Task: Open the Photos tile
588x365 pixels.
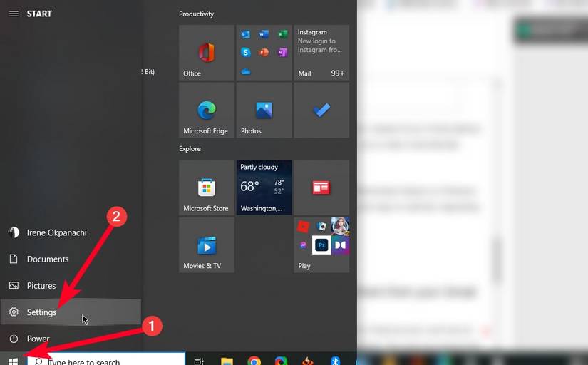Action: pos(264,110)
